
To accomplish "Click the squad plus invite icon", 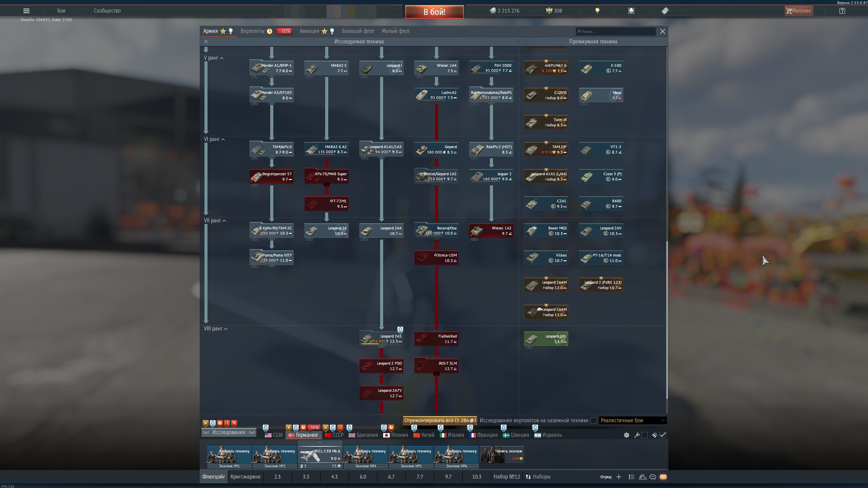I will tap(619, 477).
